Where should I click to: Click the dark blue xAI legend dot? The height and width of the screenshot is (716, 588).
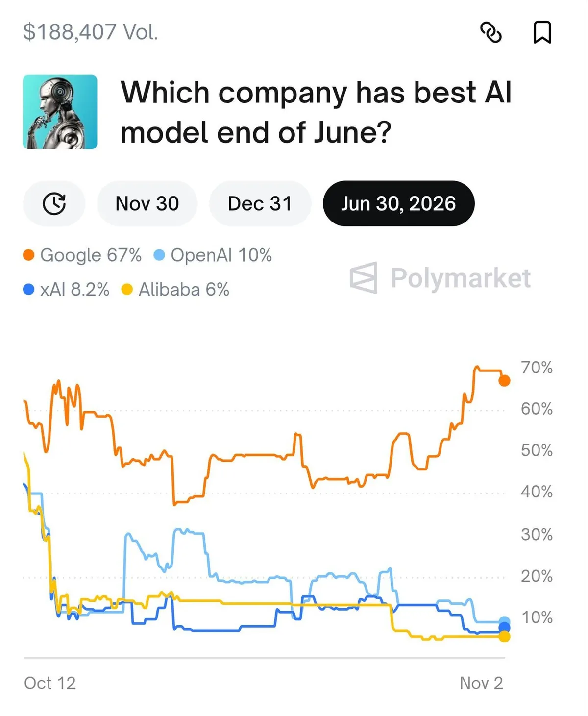(x=29, y=290)
